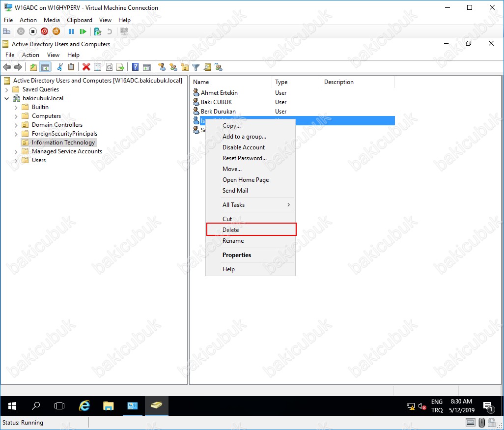Toggle the console tree show/hide icon
The height and width of the screenshot is (430, 504).
click(45, 67)
